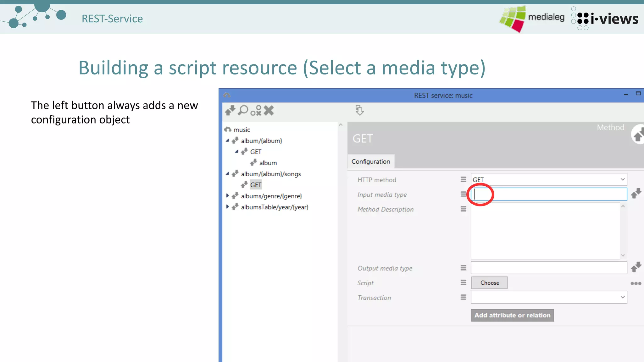Click add icon beside Input media type
The width and height of the screenshot is (644, 362).
tap(636, 194)
